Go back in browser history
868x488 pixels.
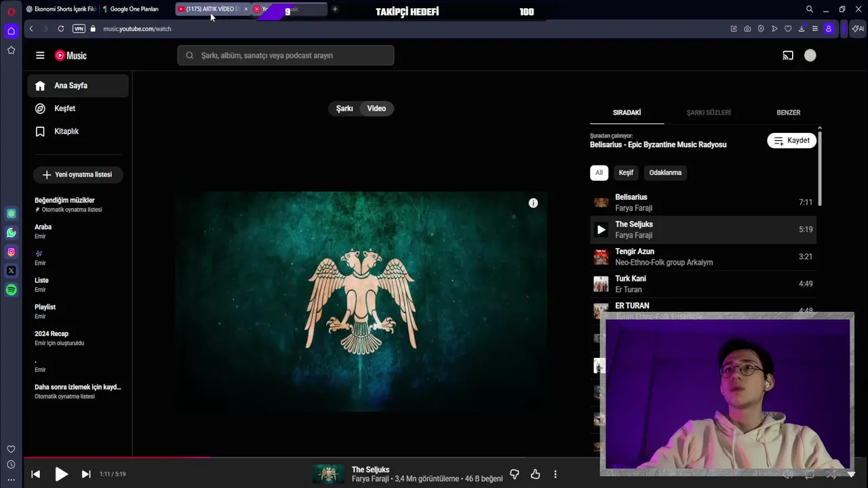[x=31, y=28]
